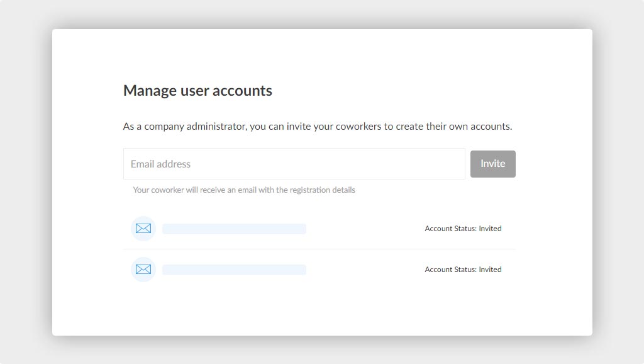Click second row's Account Status: Invited label

(463, 270)
